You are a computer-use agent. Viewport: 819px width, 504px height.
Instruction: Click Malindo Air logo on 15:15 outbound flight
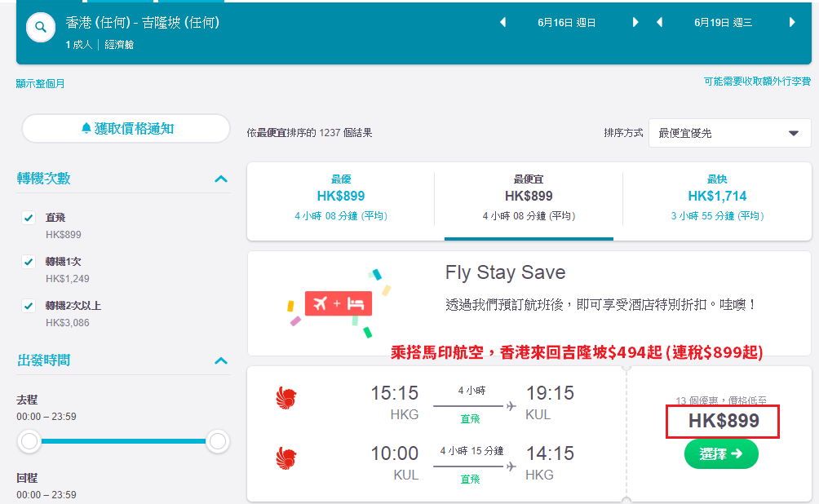click(x=286, y=399)
